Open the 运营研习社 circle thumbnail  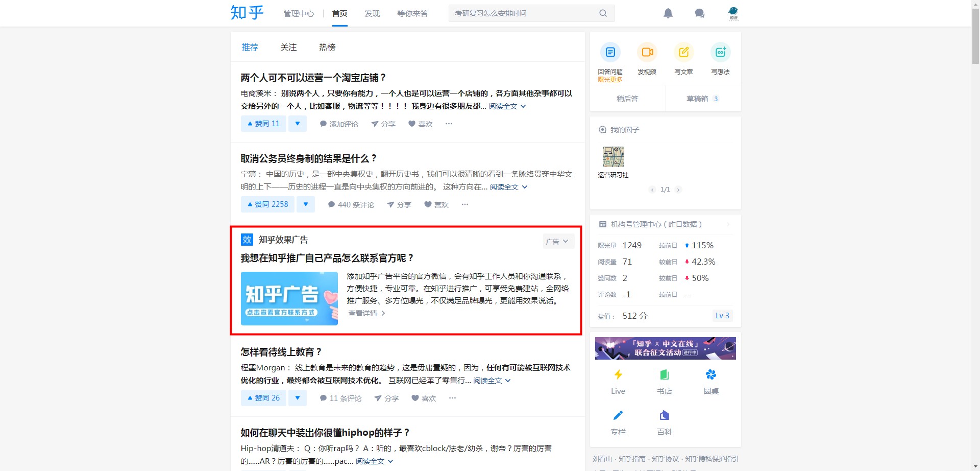click(614, 157)
